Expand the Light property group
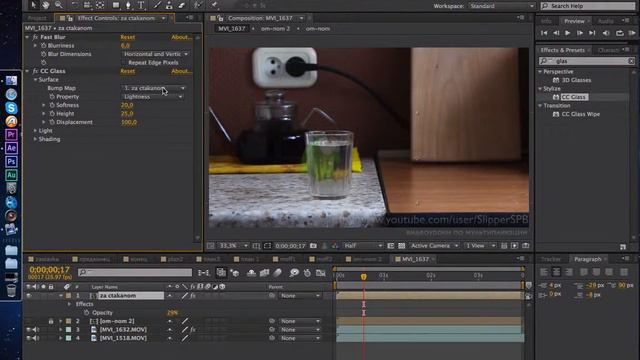This screenshot has width=640, height=360. click(x=36, y=131)
